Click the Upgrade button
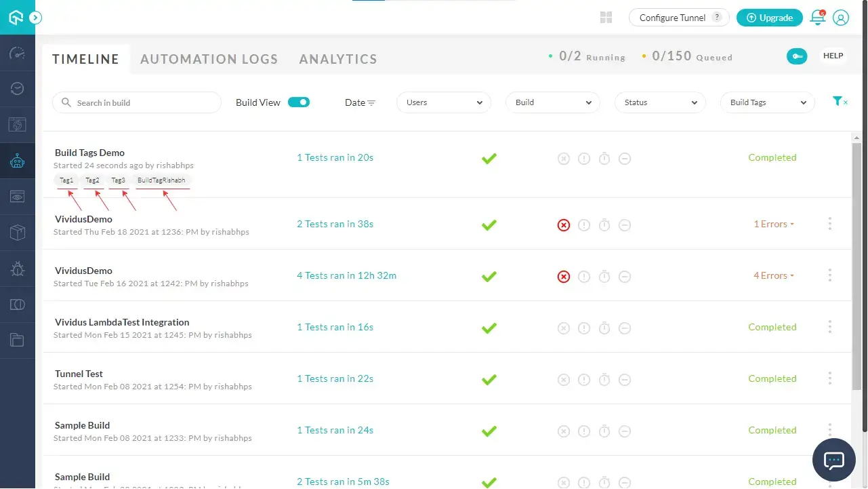 [769, 18]
